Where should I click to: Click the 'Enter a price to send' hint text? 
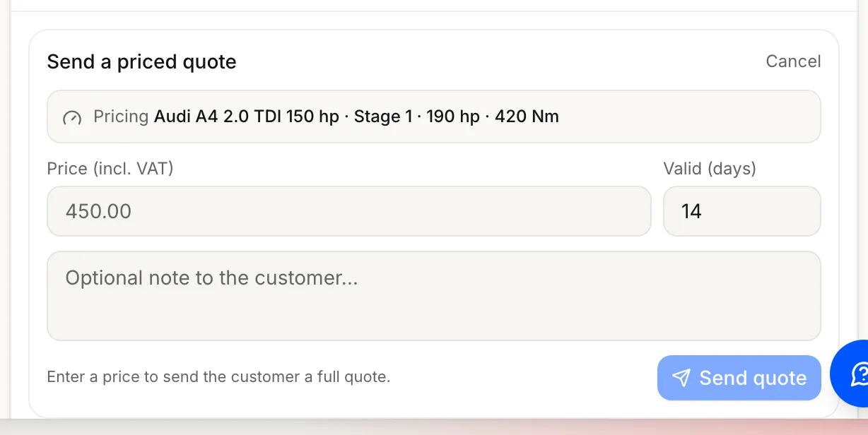(x=218, y=377)
